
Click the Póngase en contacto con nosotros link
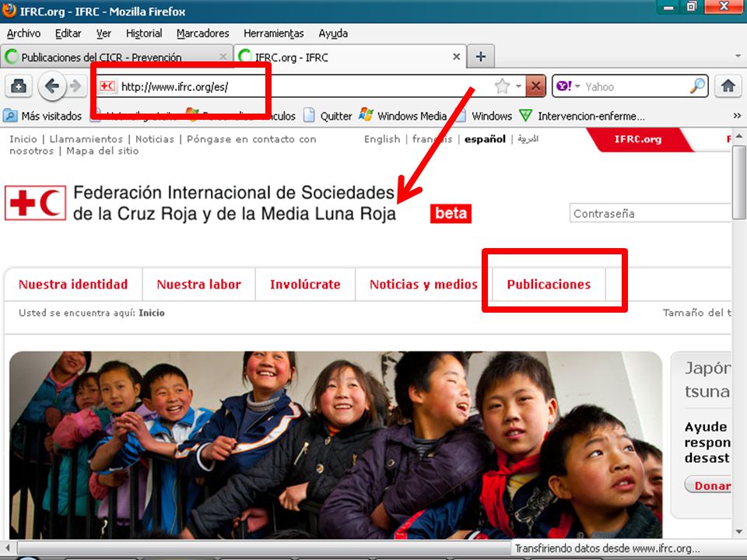(x=163, y=145)
